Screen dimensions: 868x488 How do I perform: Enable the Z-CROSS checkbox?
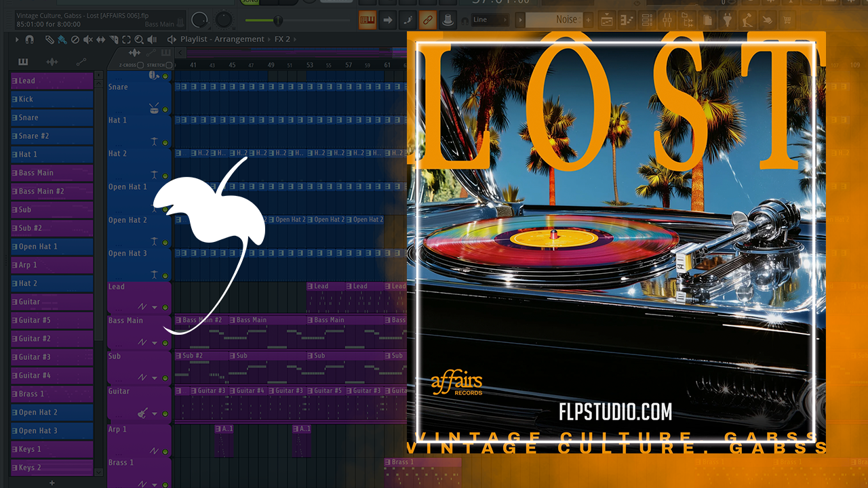pyautogui.click(x=140, y=65)
